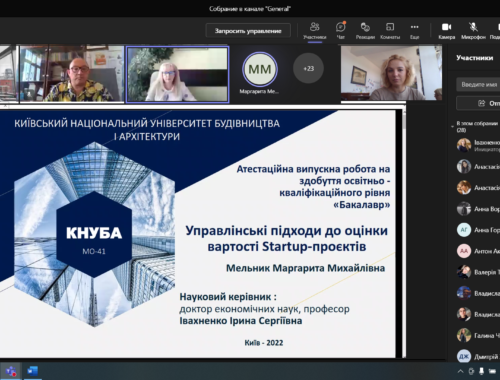Click the АА avatar of Антон
500x380 pixels.
tap(464, 251)
